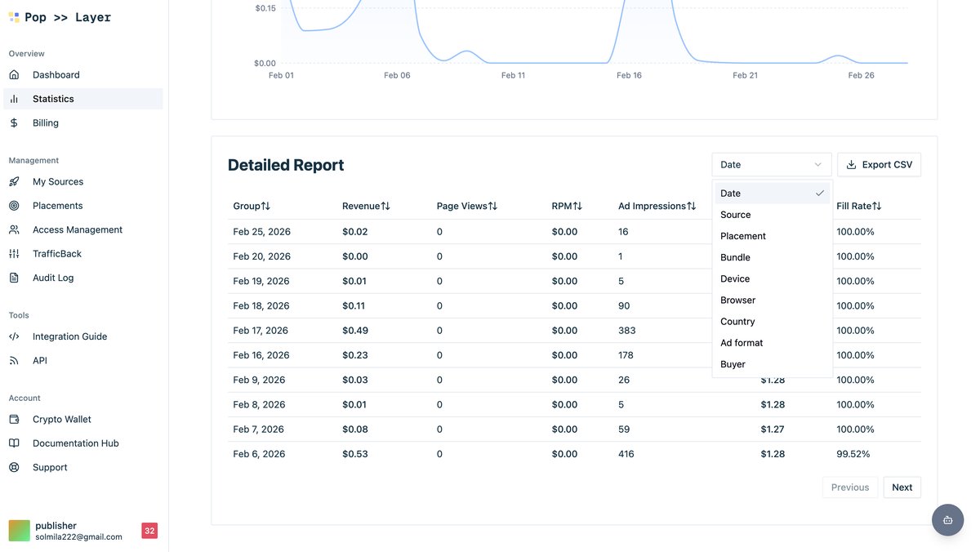Open Placements using the target icon
Image resolution: width=980 pixels, height=552 pixels.
pos(14,205)
